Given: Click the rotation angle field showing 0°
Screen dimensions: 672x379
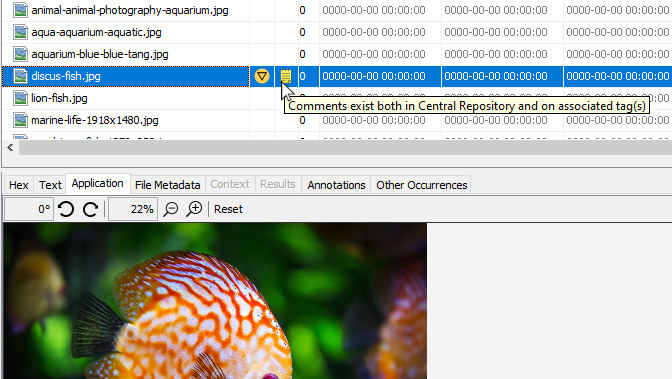Looking at the screenshot, I should click(x=29, y=209).
